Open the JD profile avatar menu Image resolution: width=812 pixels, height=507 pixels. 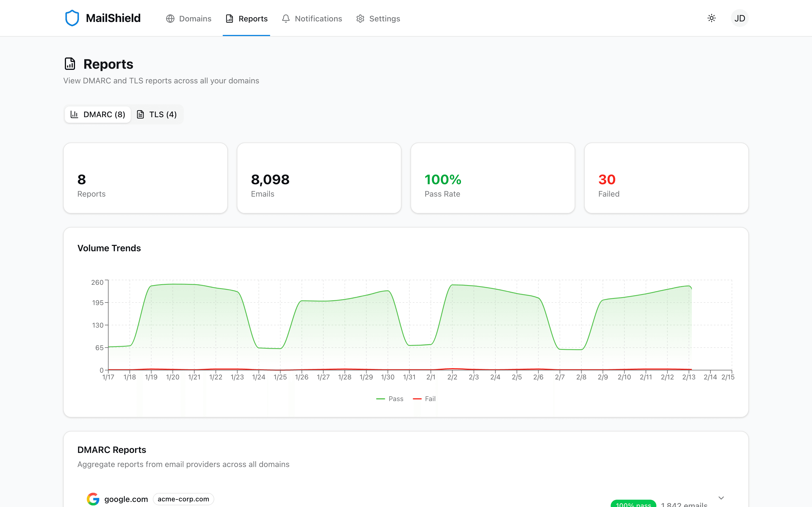(x=740, y=18)
